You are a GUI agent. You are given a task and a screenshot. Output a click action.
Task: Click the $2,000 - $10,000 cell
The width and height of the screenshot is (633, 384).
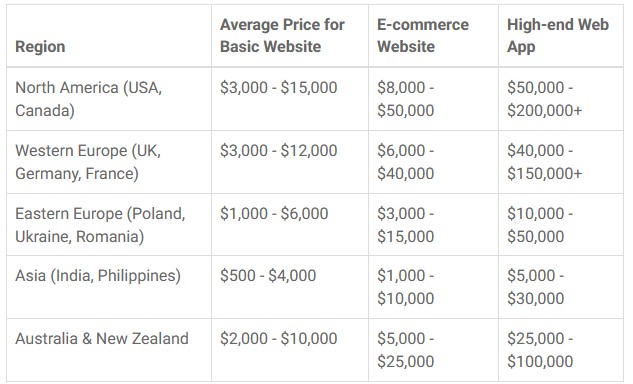coord(290,350)
